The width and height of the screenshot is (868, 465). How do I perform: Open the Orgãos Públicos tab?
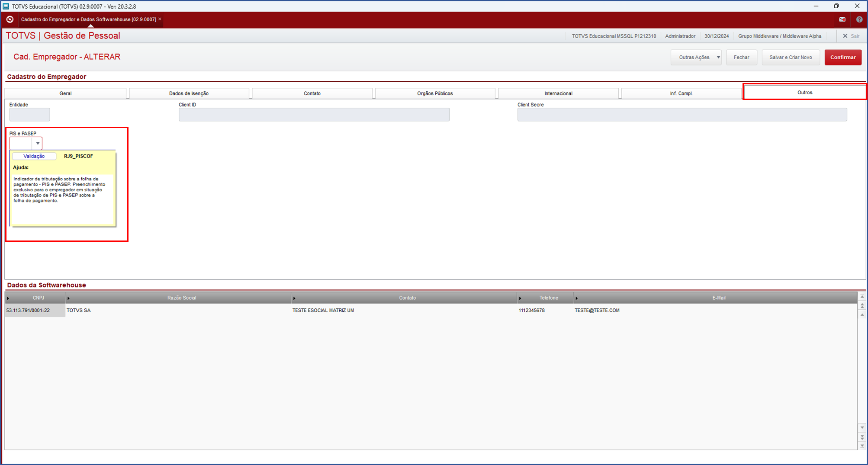click(x=435, y=93)
